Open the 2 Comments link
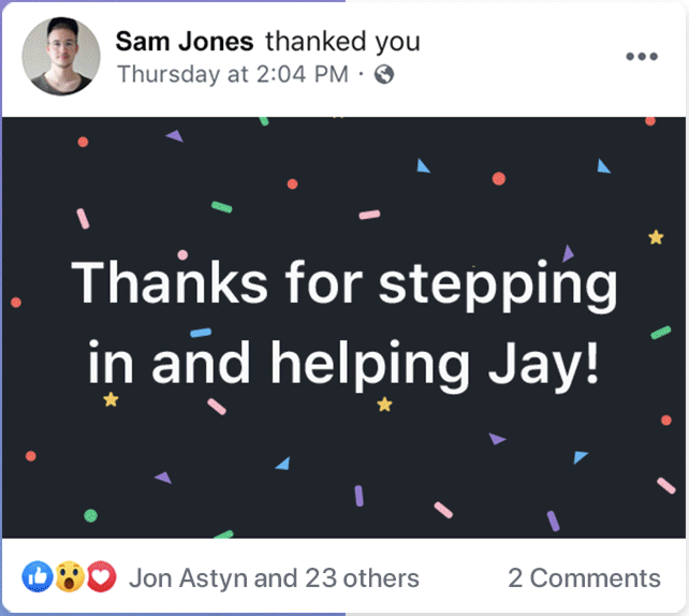 584,578
